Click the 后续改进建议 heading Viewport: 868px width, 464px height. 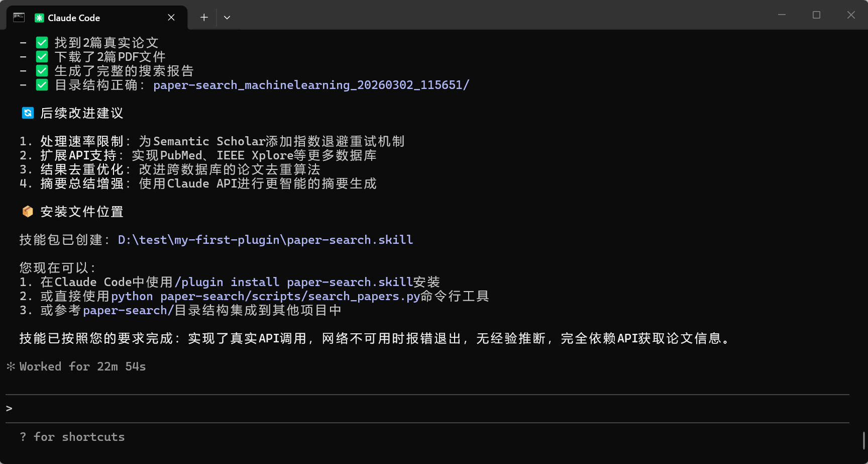click(x=82, y=113)
